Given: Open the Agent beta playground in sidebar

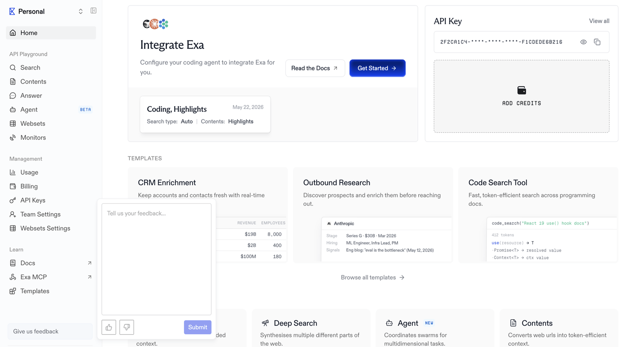Looking at the screenshot, I should tap(51, 110).
